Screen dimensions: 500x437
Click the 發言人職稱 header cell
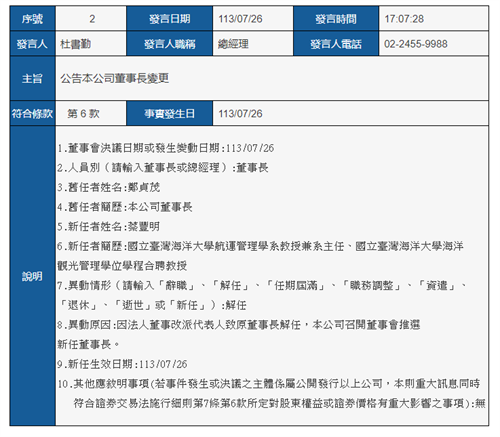tap(170, 44)
